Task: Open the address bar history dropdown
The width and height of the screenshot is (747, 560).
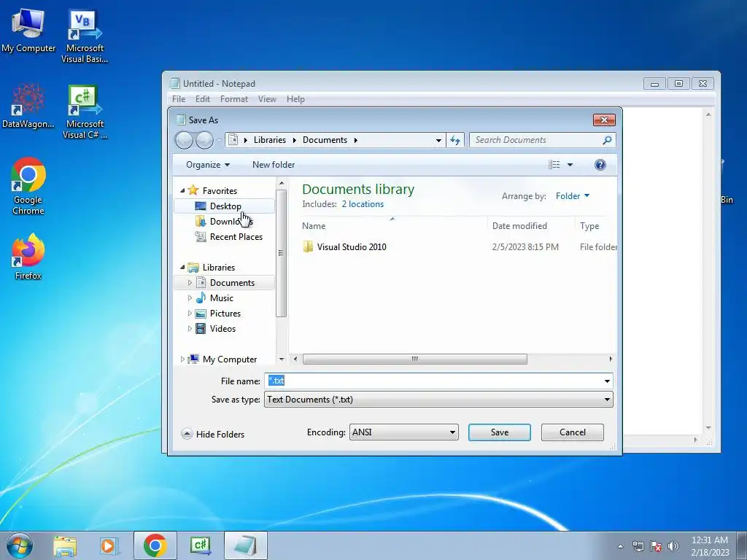Action: pos(438,141)
